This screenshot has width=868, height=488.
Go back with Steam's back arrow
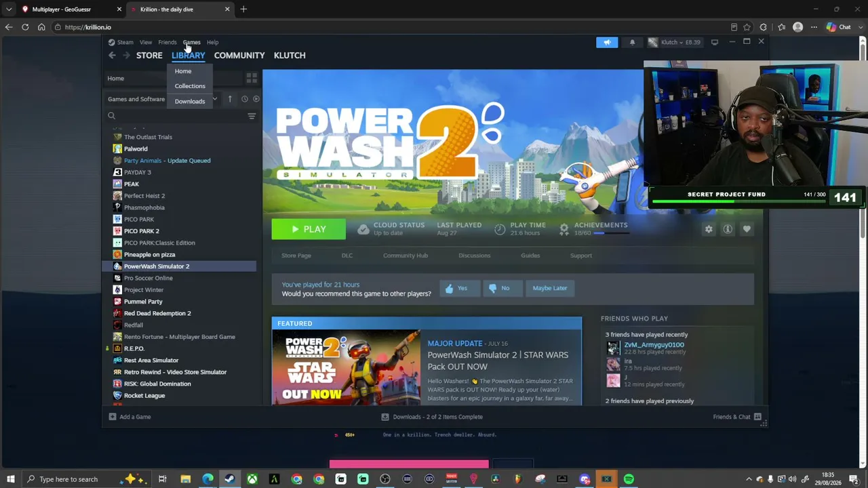click(x=112, y=56)
